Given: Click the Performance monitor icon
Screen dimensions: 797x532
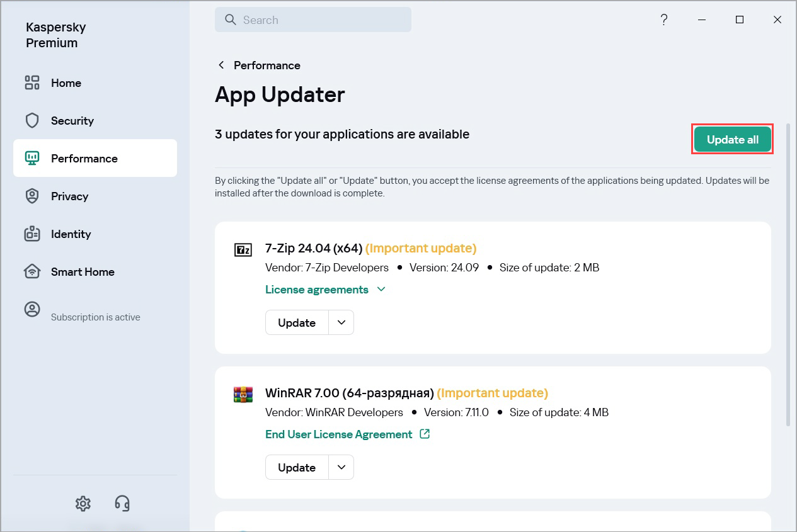Looking at the screenshot, I should (x=32, y=158).
